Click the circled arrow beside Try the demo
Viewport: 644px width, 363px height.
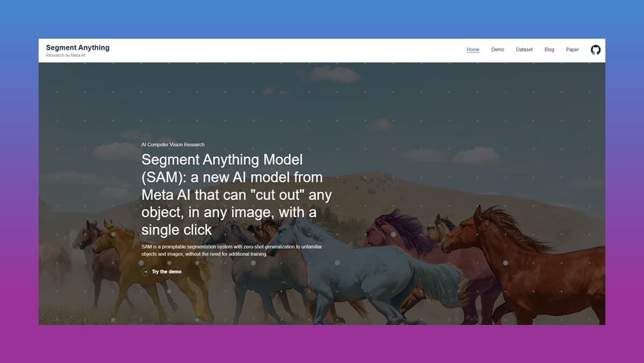(146, 271)
